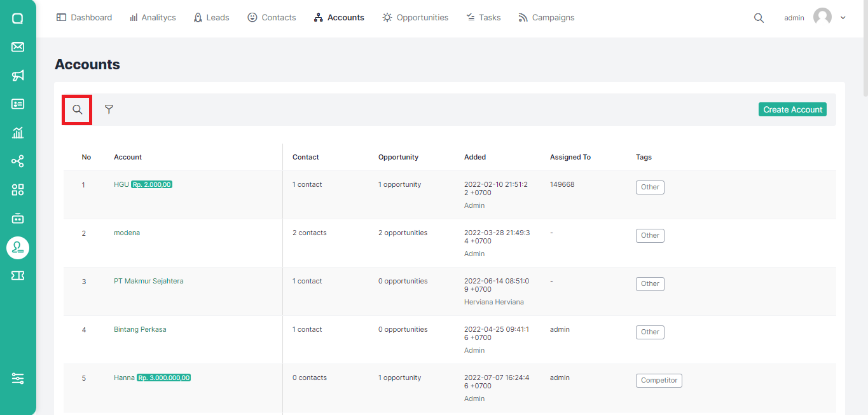868x415 pixels.
Task: Go to the Dashboard tab
Action: [84, 18]
